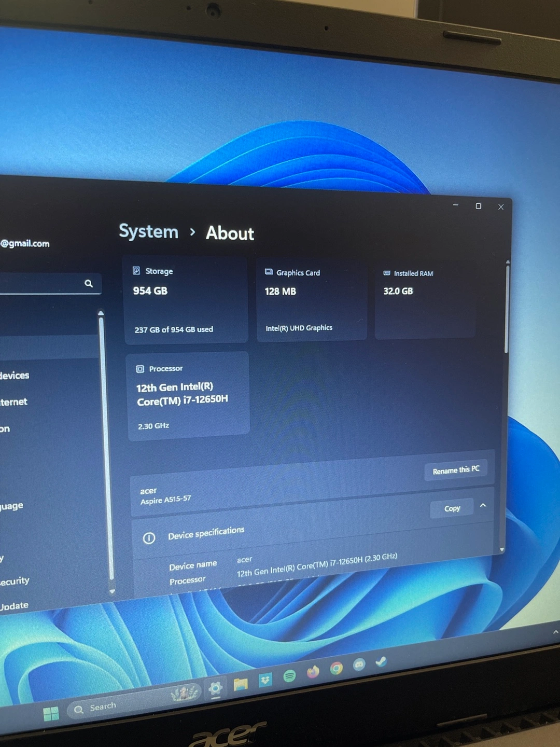Click the Processor card icon
560x747 pixels.
point(140,369)
